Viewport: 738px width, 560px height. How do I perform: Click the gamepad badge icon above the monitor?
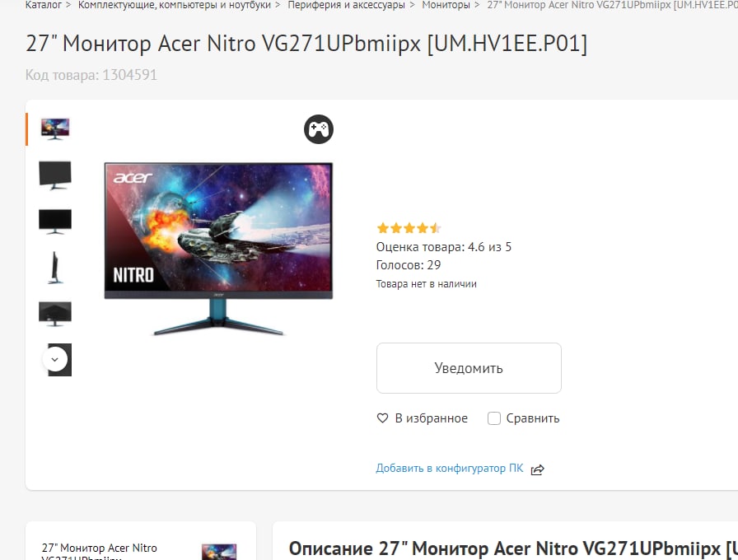point(319,129)
